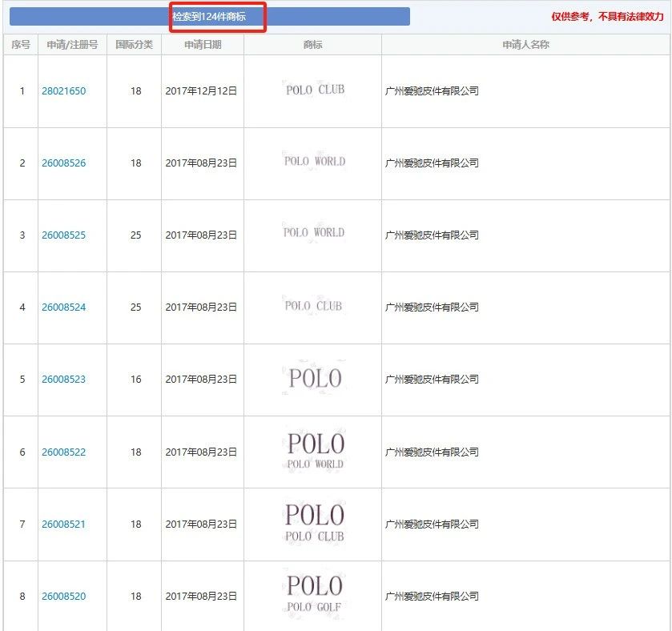Open the large POLO trademark image in row 5
The image size is (672, 631).
[x=314, y=379]
